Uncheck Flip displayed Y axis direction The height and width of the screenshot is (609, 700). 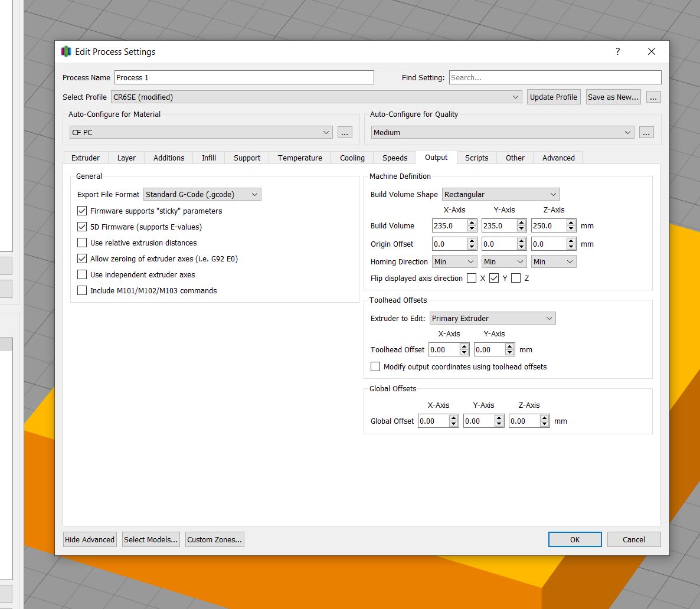click(494, 278)
